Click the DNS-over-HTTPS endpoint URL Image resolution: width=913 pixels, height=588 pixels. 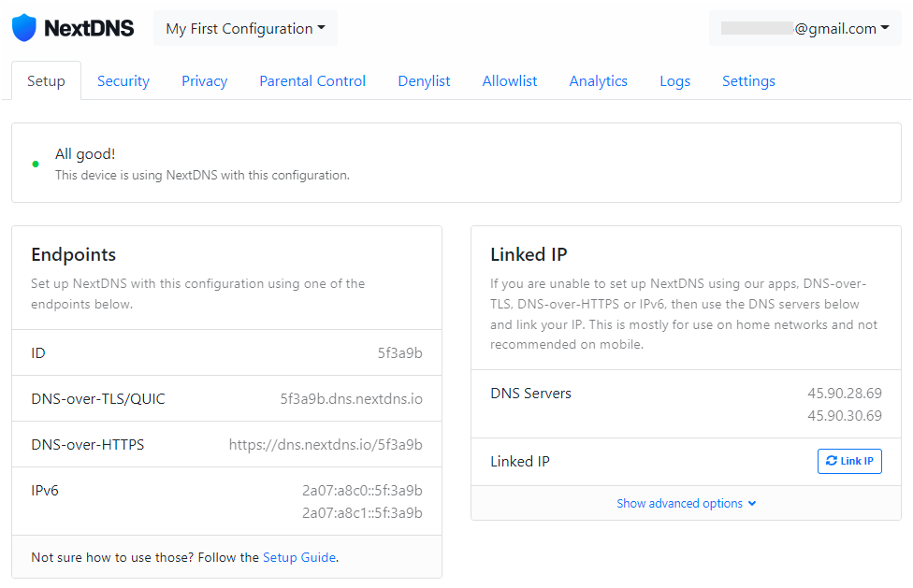click(x=326, y=445)
